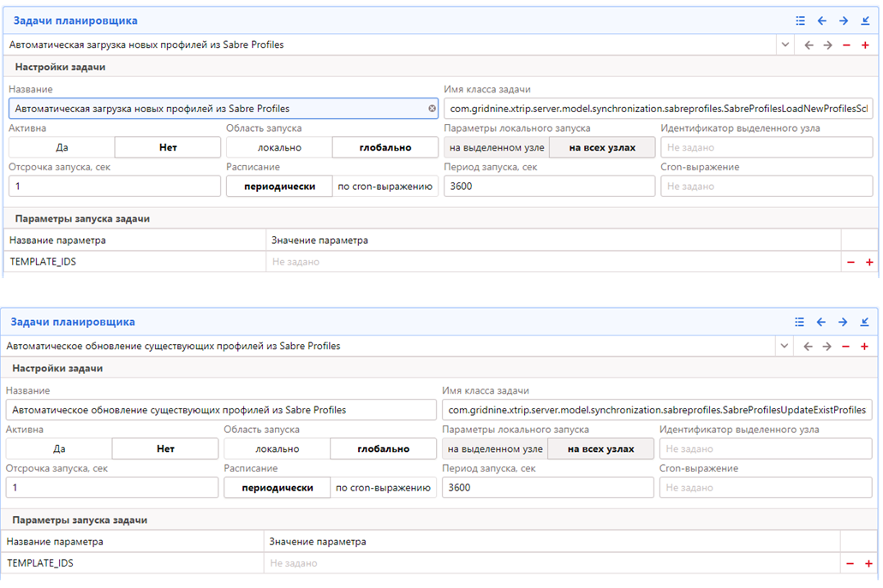The width and height of the screenshot is (883, 588).
Task: Choose на выделенном узле in update-existing-profiles task
Action: [495, 448]
